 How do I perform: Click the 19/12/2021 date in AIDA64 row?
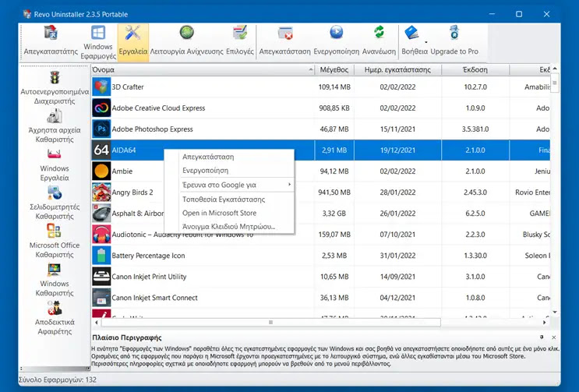[397, 150]
